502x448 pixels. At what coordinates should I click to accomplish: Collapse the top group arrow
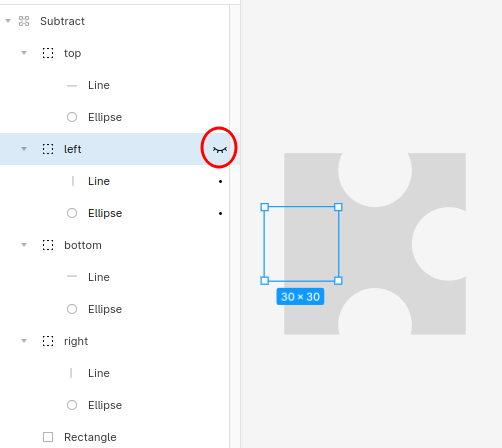24,53
